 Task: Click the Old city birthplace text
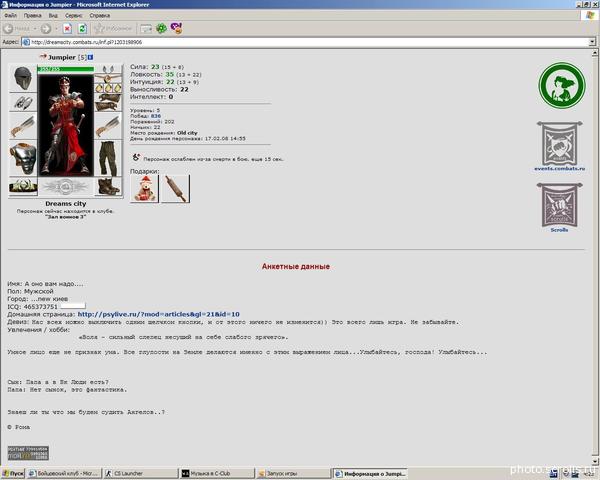187,133
